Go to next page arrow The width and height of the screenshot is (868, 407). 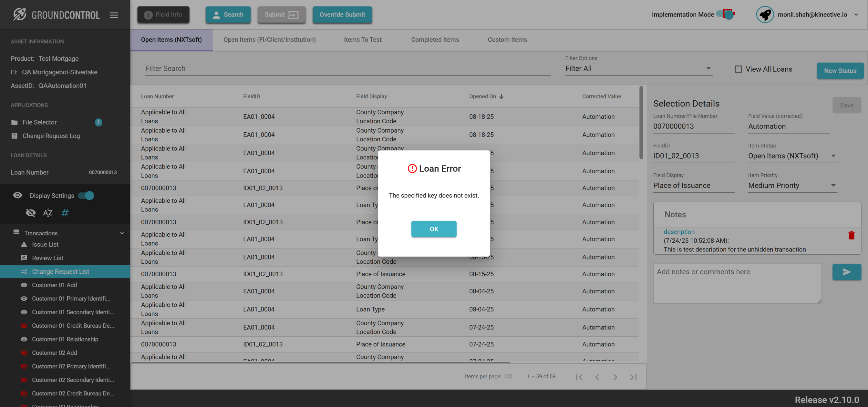coord(615,377)
